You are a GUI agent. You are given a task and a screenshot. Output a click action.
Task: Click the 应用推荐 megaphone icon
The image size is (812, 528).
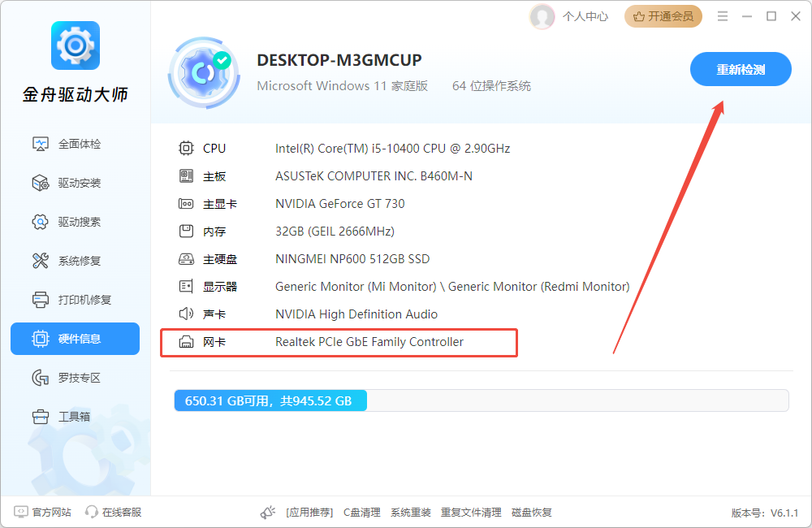tap(268, 513)
